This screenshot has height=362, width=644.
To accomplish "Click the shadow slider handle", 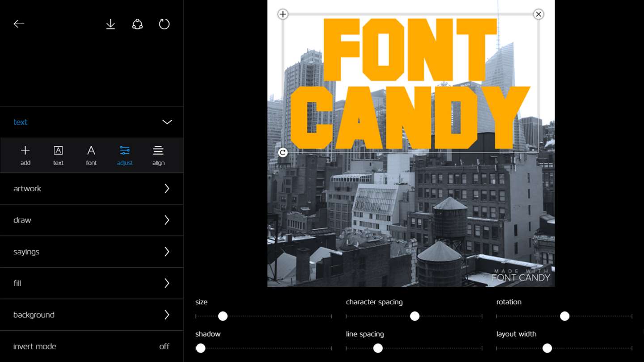I will point(200,348).
